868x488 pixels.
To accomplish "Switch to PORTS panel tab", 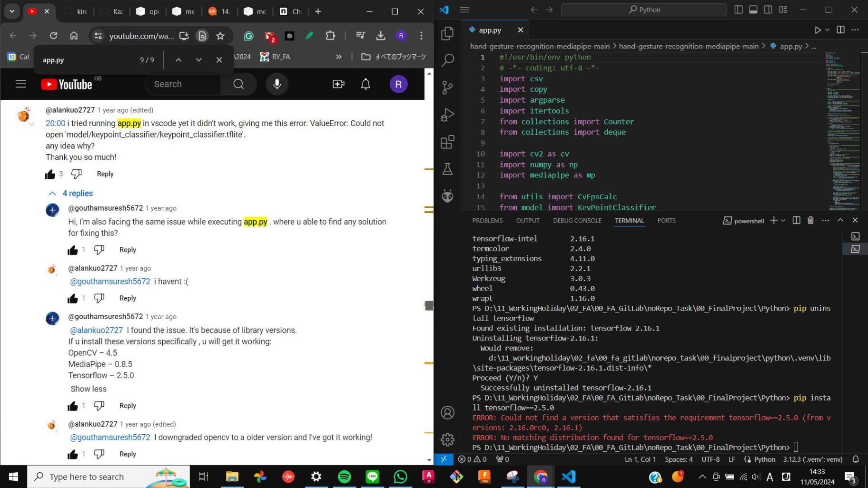I will (666, 221).
